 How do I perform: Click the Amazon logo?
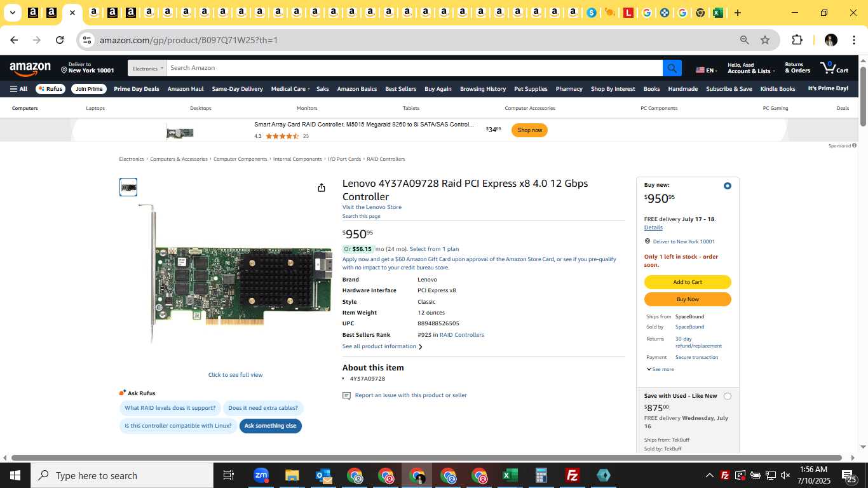pyautogui.click(x=30, y=68)
